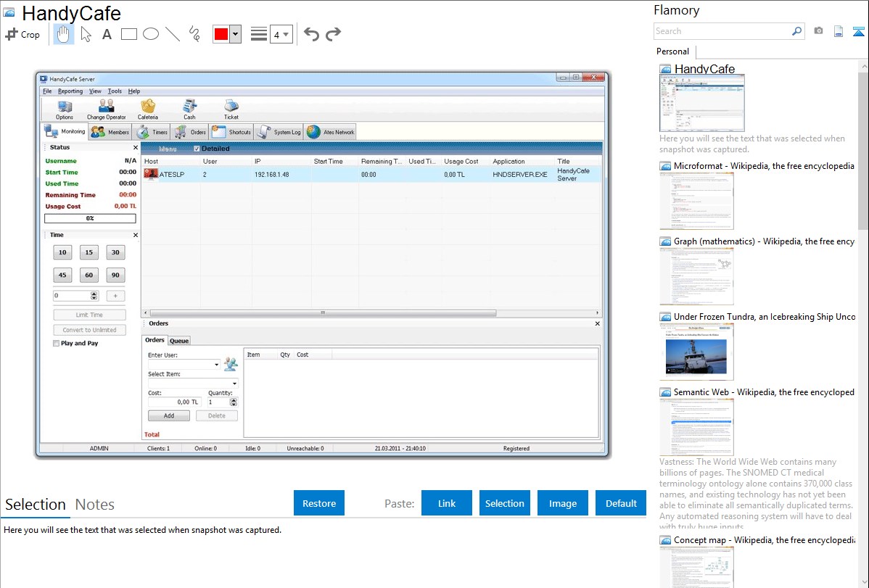The height and width of the screenshot is (588, 869).
Task: Click the Paste Default button
Action: [x=621, y=503]
